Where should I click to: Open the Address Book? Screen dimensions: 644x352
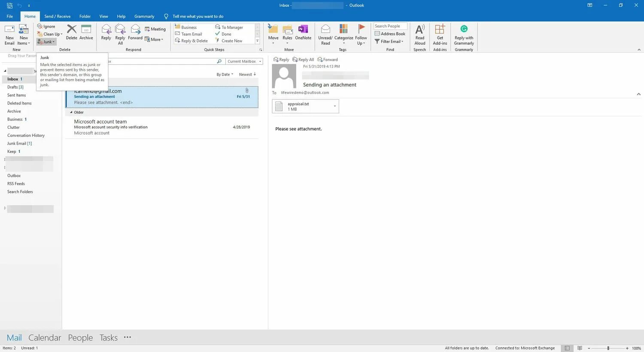point(390,34)
